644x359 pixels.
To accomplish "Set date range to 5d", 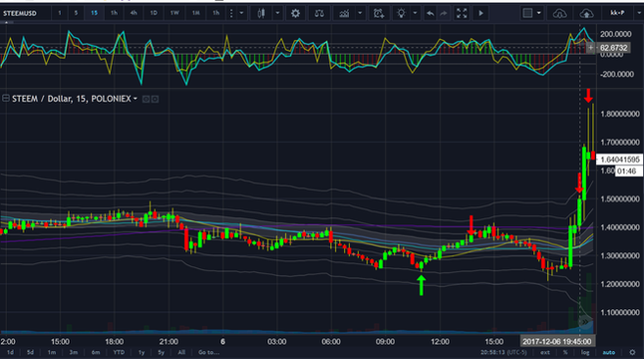I will click(x=30, y=352).
